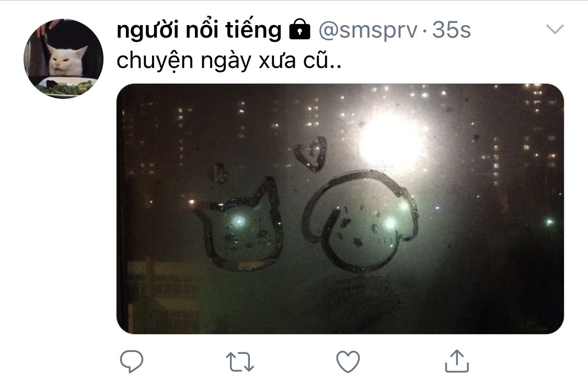Visit the @smsprv handle link

[368, 30]
